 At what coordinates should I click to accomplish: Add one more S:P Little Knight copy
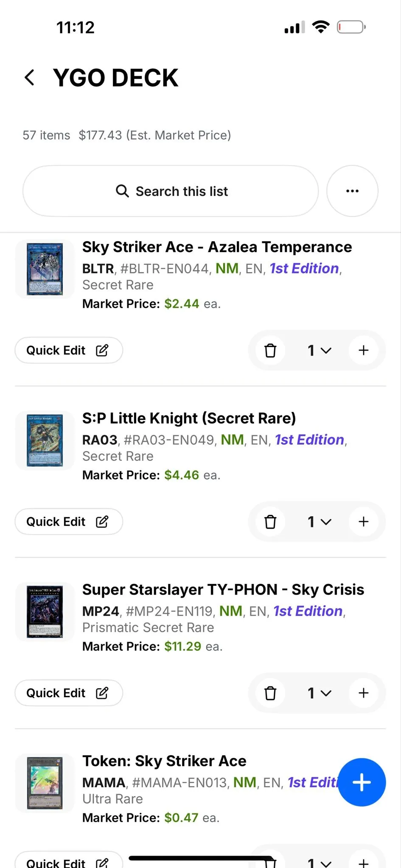364,522
